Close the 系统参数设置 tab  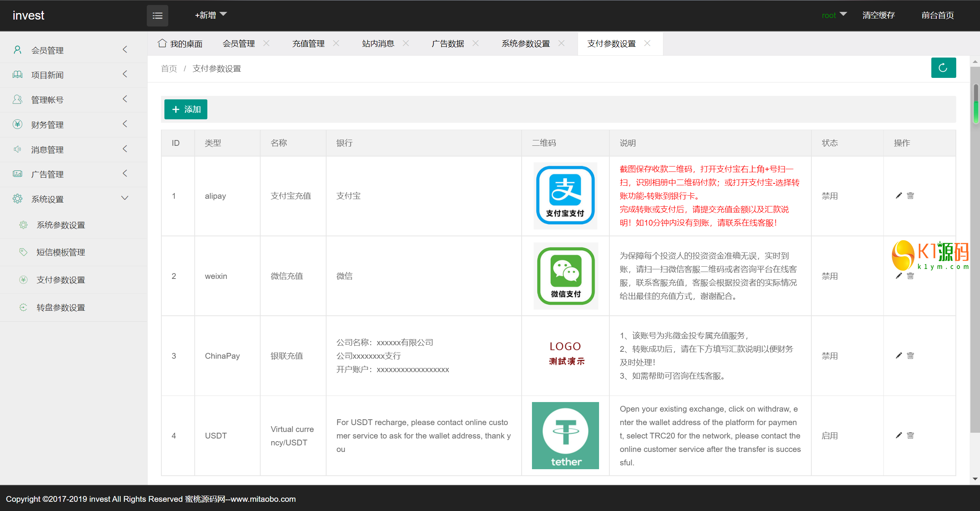pos(561,43)
